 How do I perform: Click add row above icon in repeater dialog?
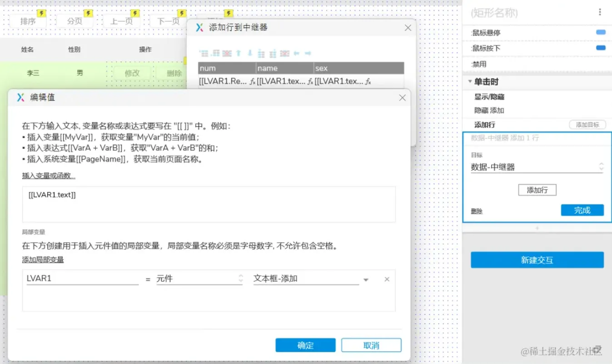point(204,53)
